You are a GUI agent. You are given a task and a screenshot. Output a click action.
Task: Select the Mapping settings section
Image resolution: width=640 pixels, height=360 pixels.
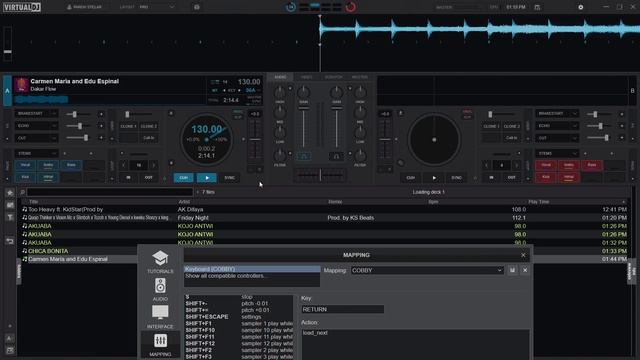(160, 345)
